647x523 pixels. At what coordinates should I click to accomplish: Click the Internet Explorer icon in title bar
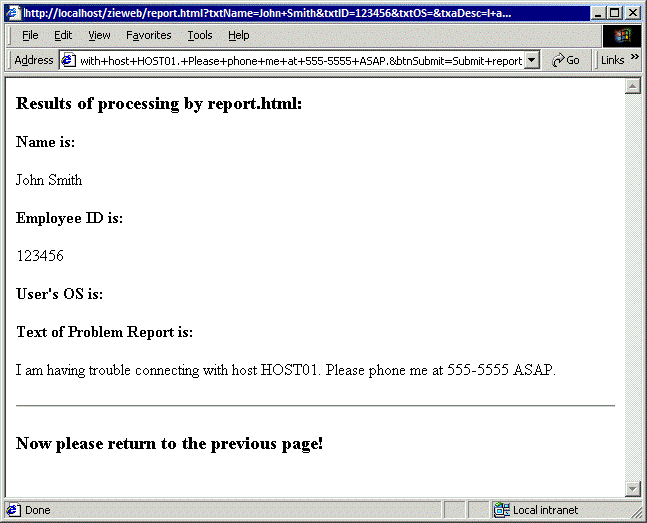click(x=14, y=13)
